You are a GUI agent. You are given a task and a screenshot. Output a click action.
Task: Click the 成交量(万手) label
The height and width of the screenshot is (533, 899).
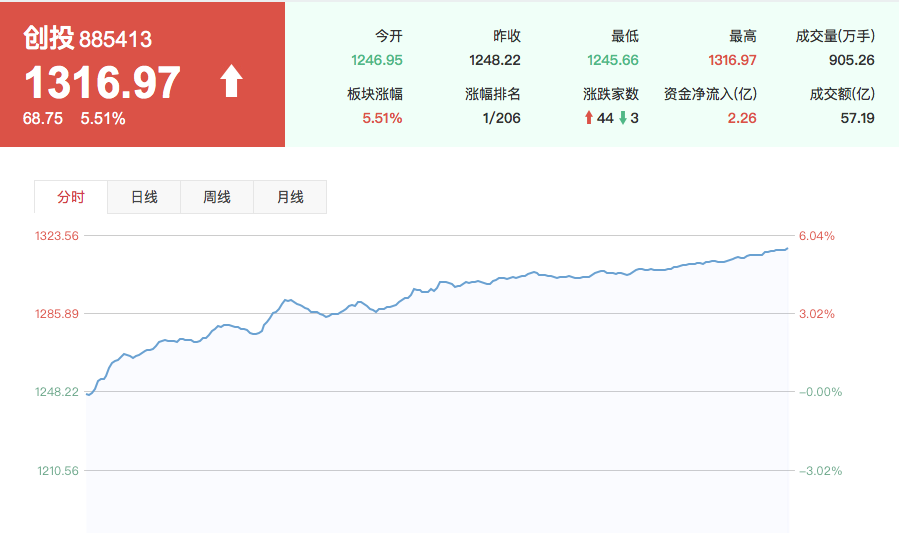[x=835, y=36]
